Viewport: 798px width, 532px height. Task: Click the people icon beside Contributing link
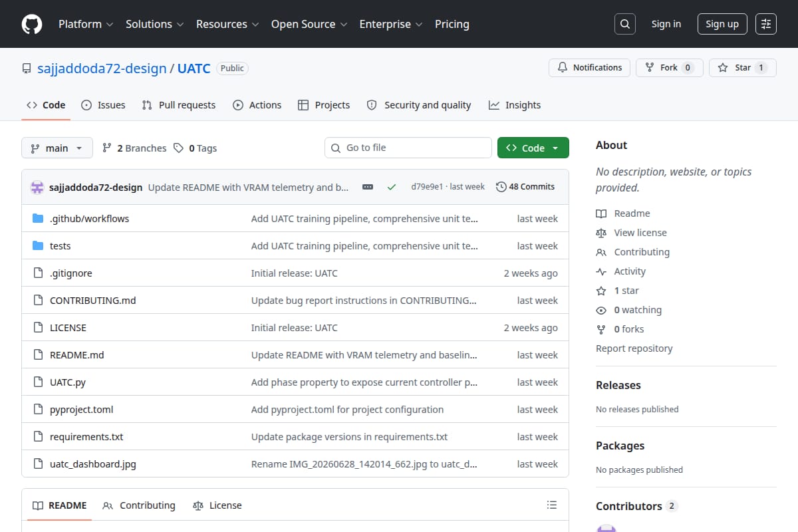pyautogui.click(x=601, y=252)
